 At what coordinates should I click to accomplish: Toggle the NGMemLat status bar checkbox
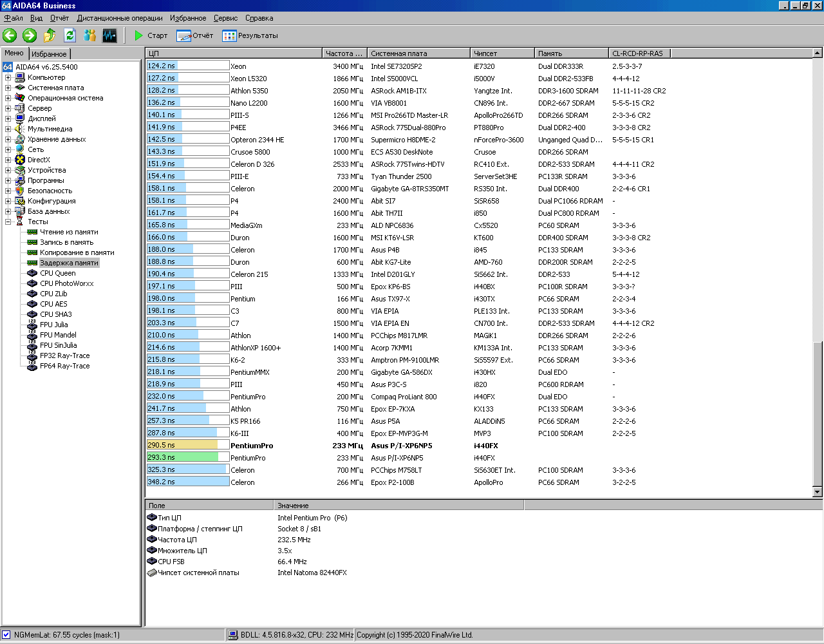[6, 635]
